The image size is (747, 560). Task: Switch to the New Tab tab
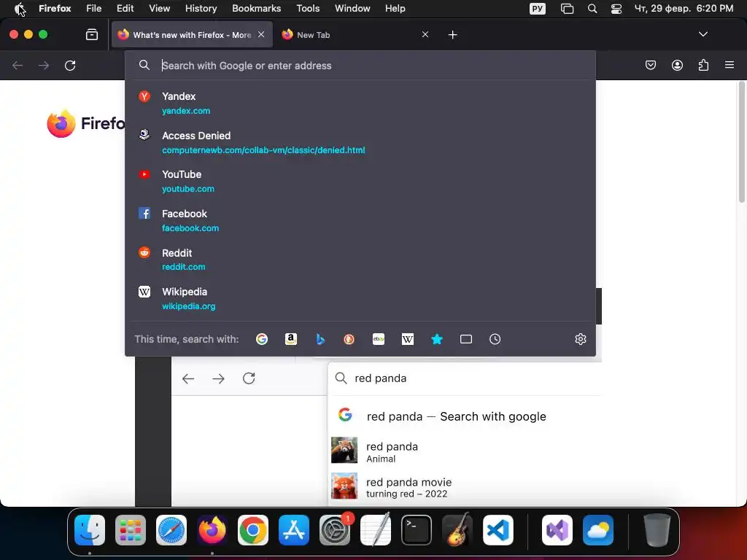tap(355, 34)
